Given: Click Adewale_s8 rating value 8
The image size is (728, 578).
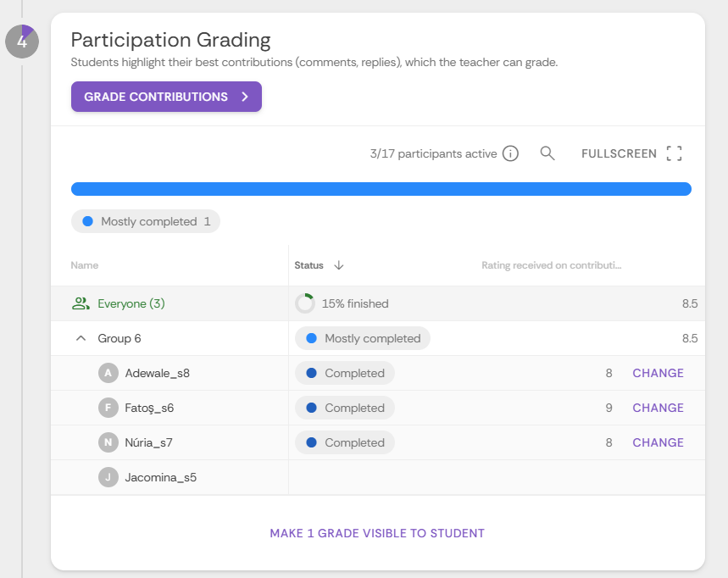Looking at the screenshot, I should pyautogui.click(x=609, y=373).
